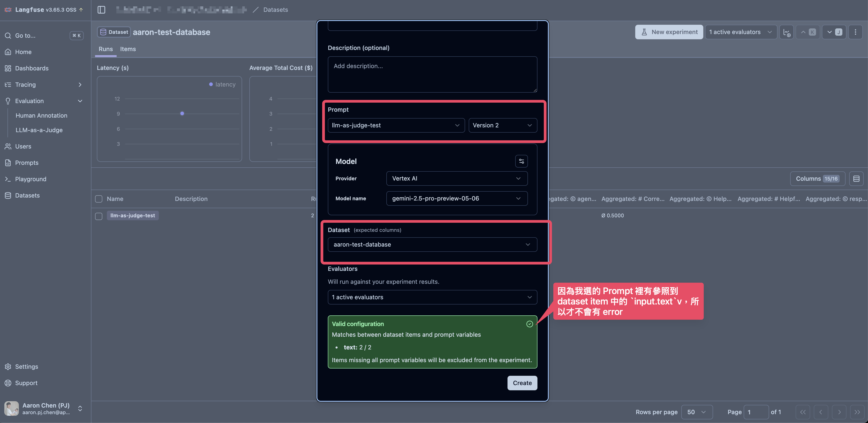Go to previous page arrow
Image resolution: width=868 pixels, height=423 pixels.
click(x=821, y=412)
